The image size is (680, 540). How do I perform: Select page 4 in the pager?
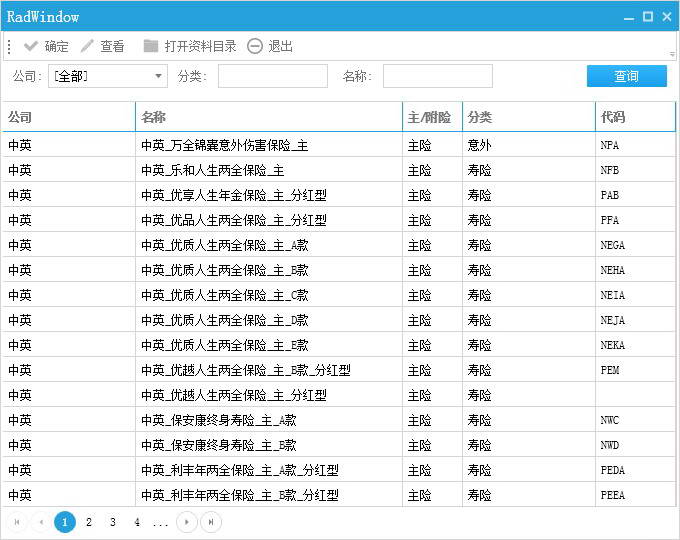coord(137,522)
